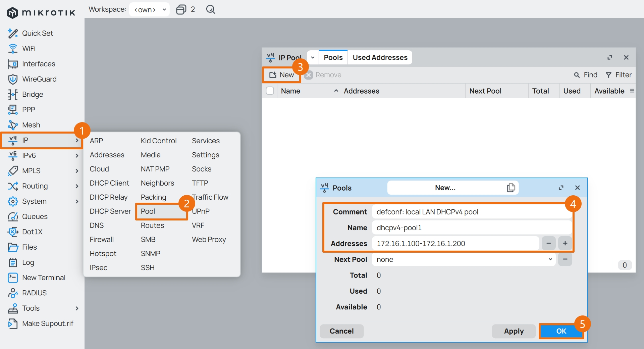This screenshot has height=349, width=644.
Task: Open the windows list icon in top bar
Action: [181, 9]
